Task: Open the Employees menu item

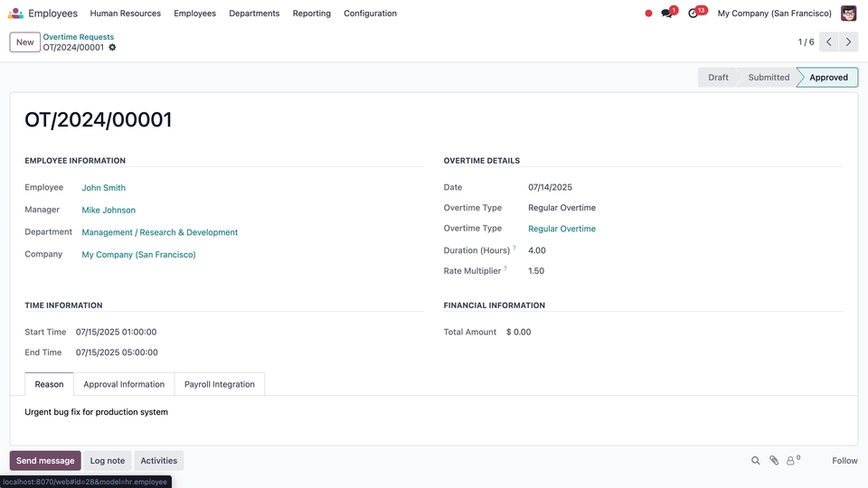Action: (195, 14)
